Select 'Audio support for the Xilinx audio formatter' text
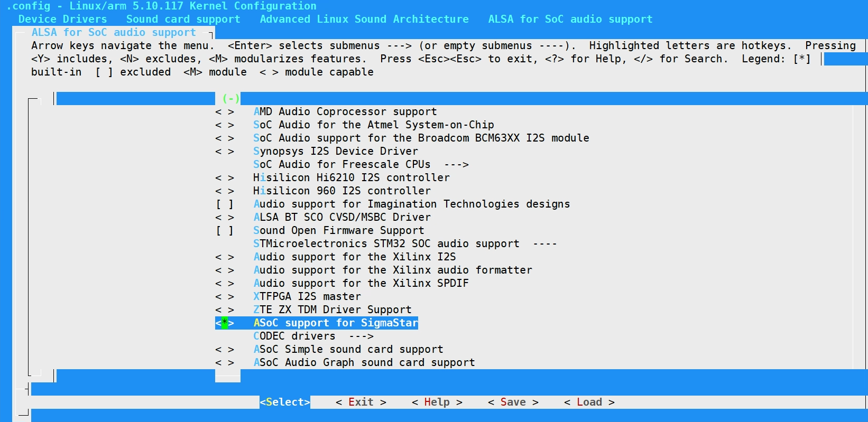 pyautogui.click(x=393, y=270)
